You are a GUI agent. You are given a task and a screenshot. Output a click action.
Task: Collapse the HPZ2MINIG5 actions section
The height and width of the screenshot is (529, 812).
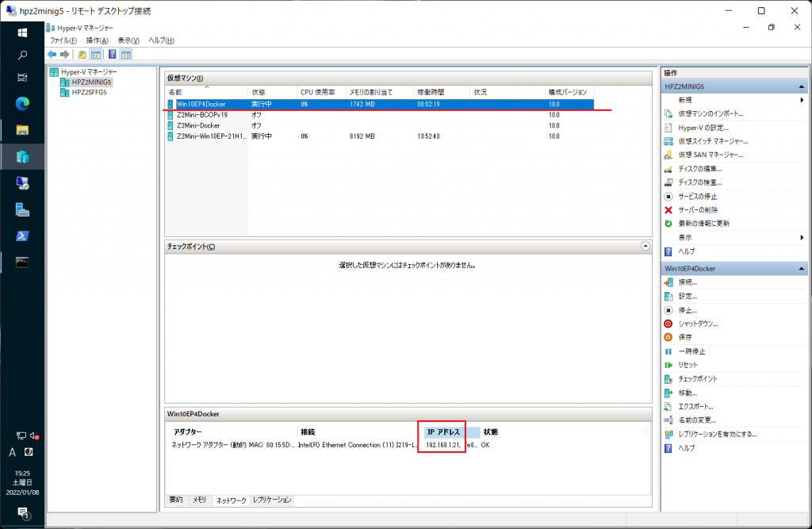pyautogui.click(x=801, y=86)
